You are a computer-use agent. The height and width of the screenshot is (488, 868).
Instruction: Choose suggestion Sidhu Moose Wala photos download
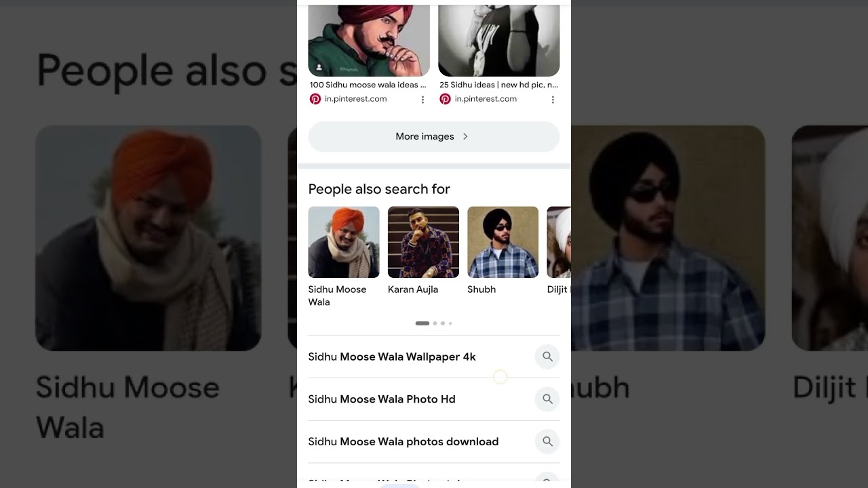[434, 442]
